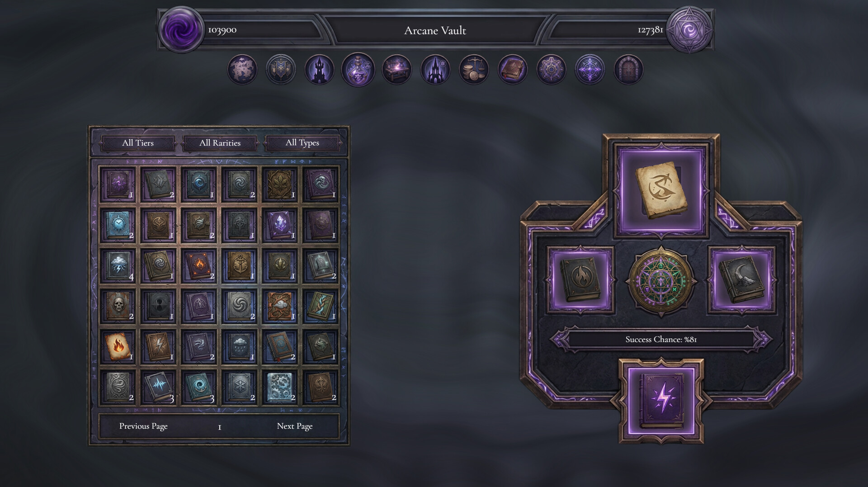This screenshot has height=487, width=868.
Task: Go to Previous Page of inventory
Action: [143, 426]
